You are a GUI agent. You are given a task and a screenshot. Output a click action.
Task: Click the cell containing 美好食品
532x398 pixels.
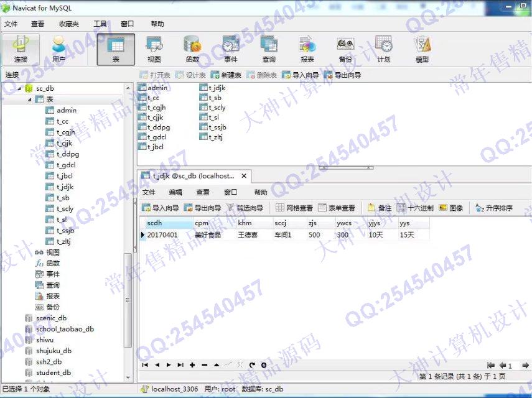tap(215, 234)
